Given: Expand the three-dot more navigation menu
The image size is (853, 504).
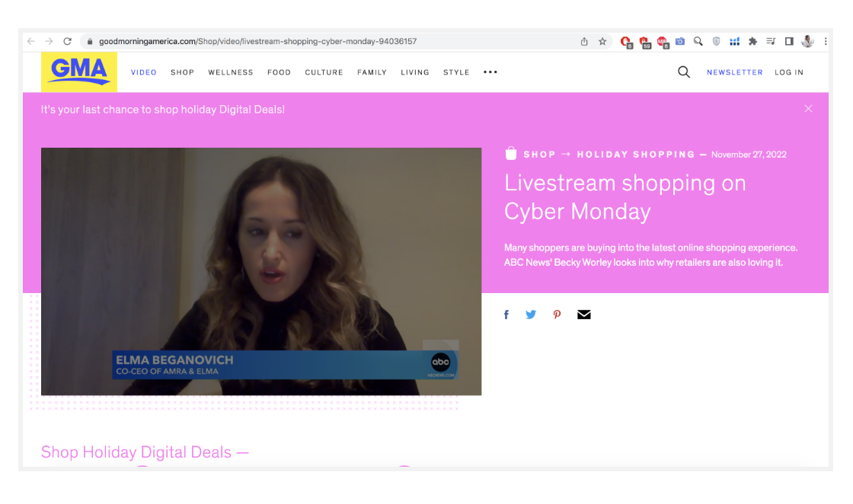Looking at the screenshot, I should point(490,72).
